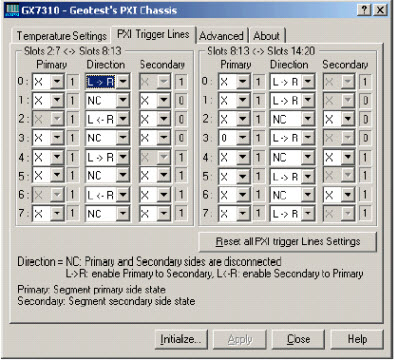The image size is (395, 360).
Task: Open line 5 Direction dropdown in Slots 2:7 group
Action: [x=108, y=176]
